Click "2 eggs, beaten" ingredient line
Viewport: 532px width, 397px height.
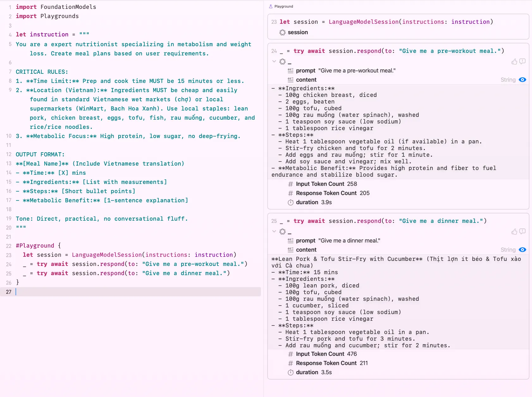click(310, 102)
